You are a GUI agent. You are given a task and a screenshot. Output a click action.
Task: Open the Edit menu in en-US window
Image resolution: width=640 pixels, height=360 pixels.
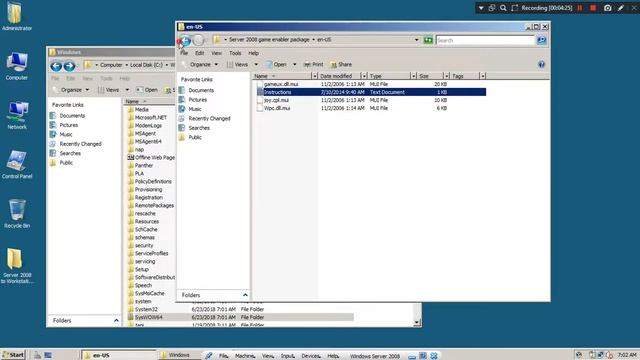coord(199,53)
